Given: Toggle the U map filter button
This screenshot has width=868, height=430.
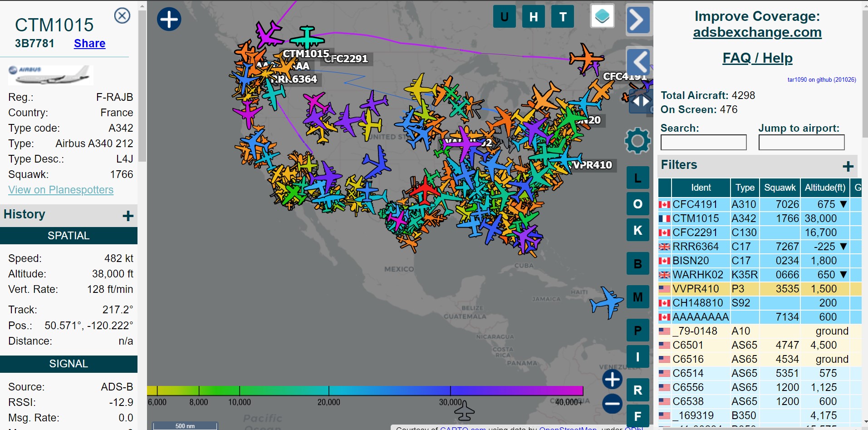Looking at the screenshot, I should [504, 17].
